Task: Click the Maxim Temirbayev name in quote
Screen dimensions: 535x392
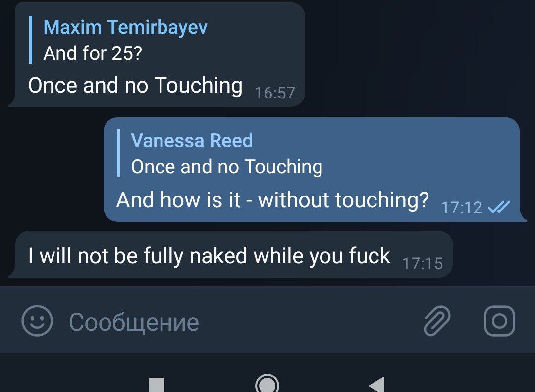Action: 125,27
